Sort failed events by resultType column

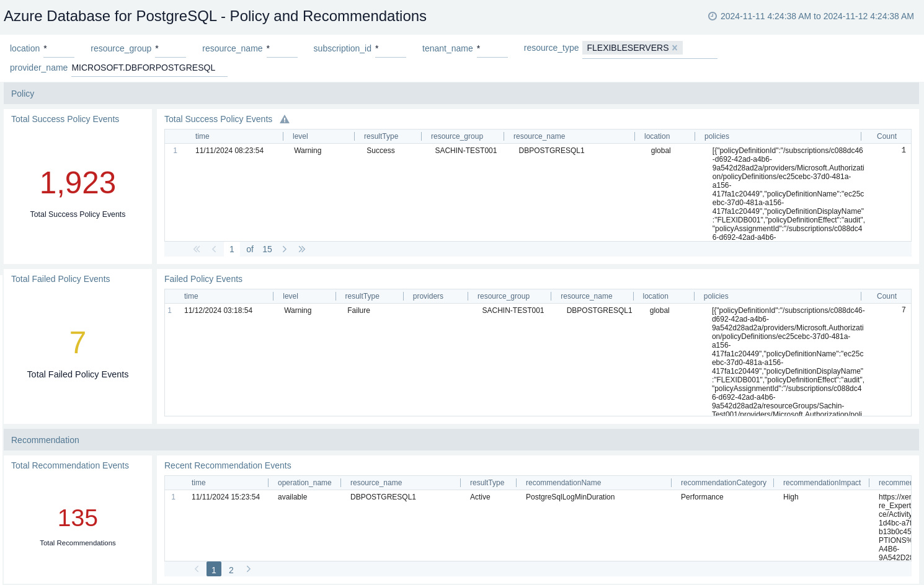pyautogui.click(x=362, y=296)
